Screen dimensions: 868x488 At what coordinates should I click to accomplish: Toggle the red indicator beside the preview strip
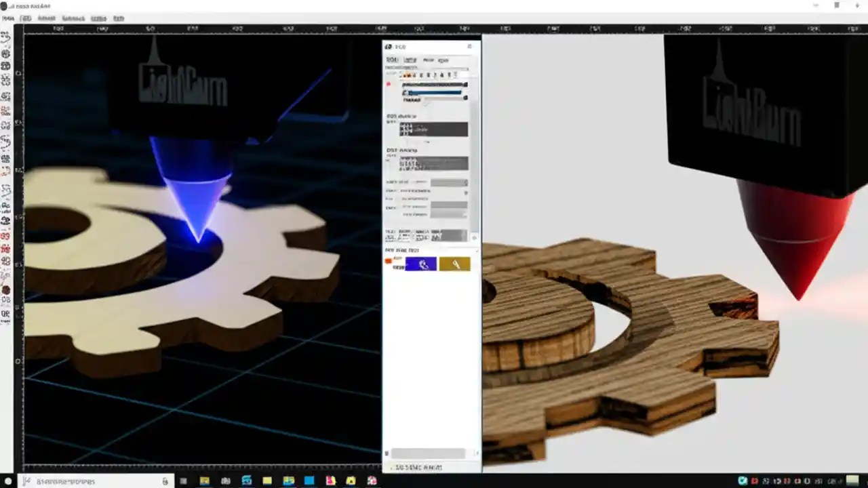(389, 83)
